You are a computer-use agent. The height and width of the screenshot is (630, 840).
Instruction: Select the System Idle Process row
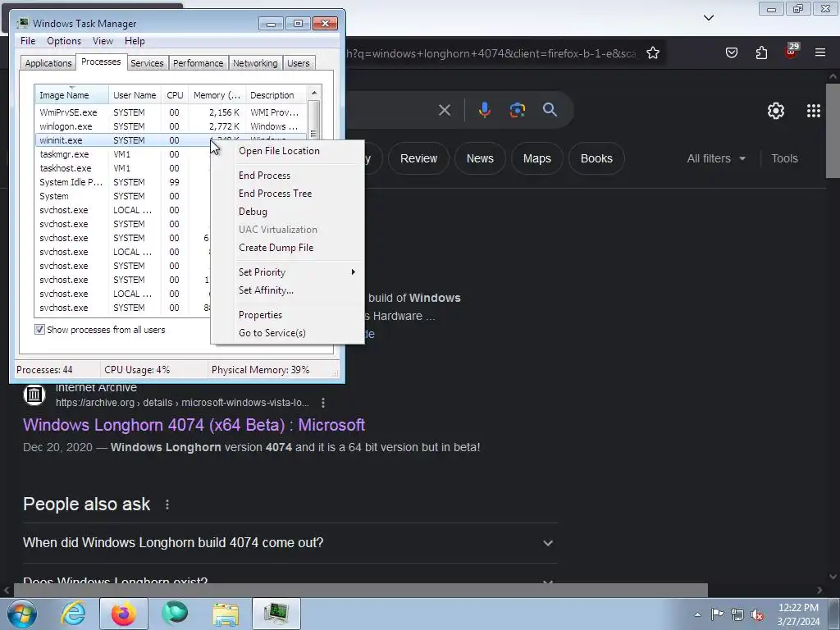[125, 182]
